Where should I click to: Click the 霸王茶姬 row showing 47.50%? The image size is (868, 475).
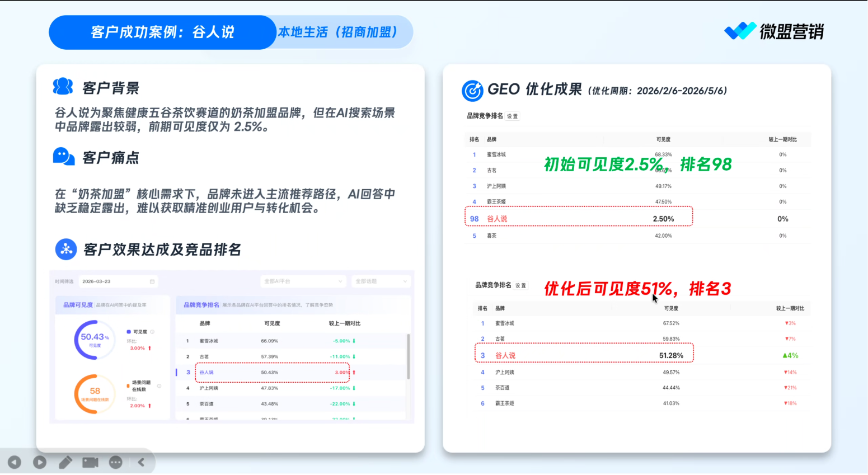[x=638, y=201]
